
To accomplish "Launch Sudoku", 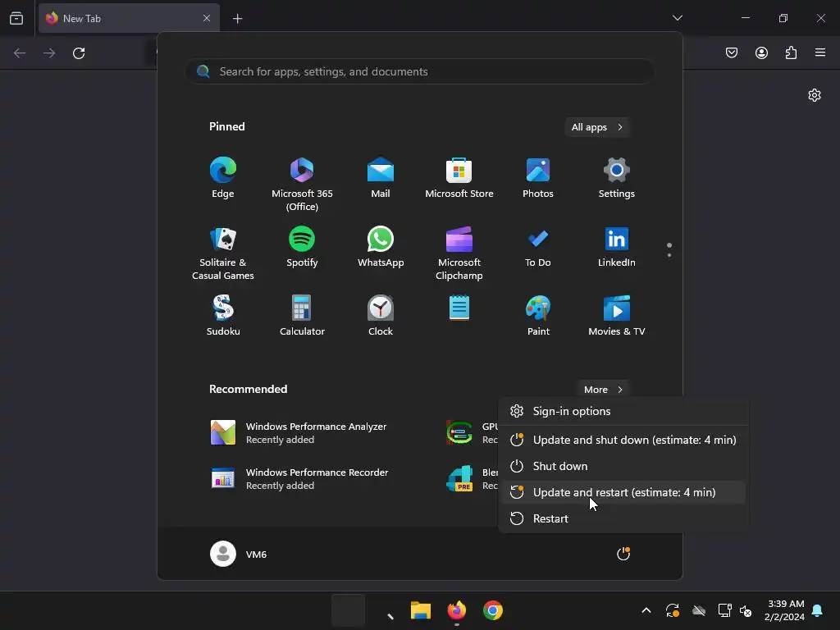I will [223, 316].
